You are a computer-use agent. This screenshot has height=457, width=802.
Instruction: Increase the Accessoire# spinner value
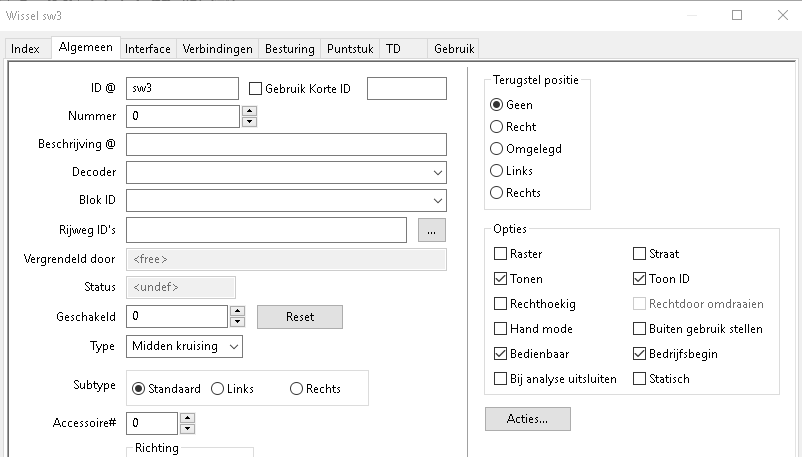point(187,418)
